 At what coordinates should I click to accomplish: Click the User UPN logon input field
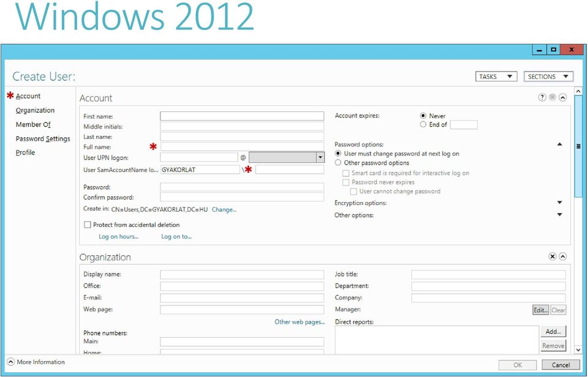(198, 157)
